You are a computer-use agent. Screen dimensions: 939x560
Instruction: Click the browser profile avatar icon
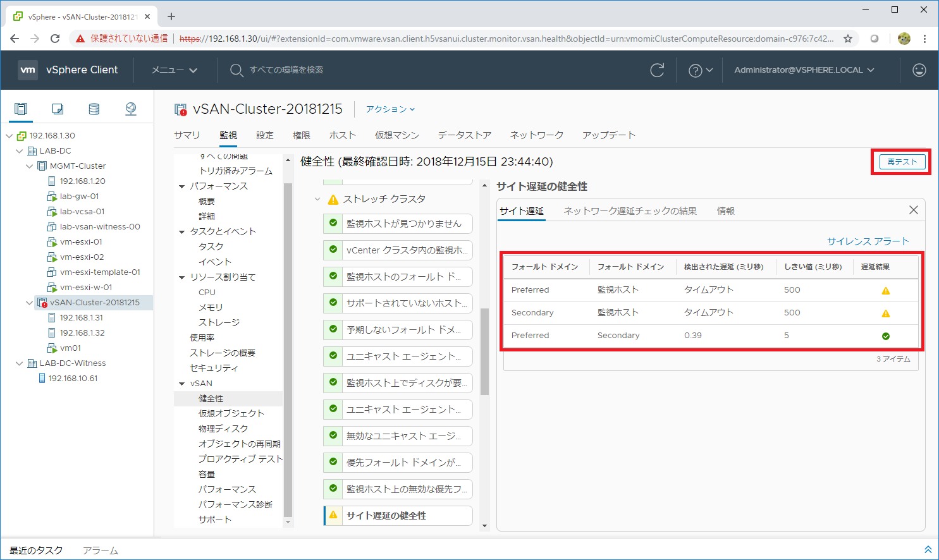click(x=904, y=39)
